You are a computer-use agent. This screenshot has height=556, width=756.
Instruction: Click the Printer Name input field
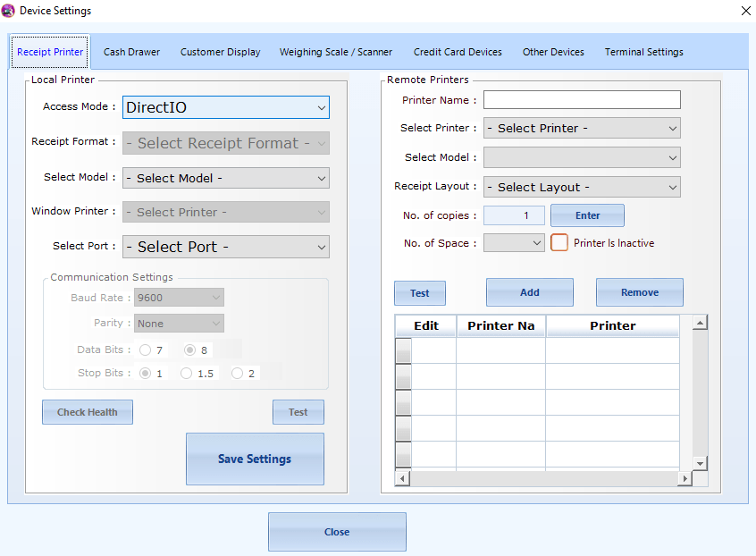click(x=582, y=100)
